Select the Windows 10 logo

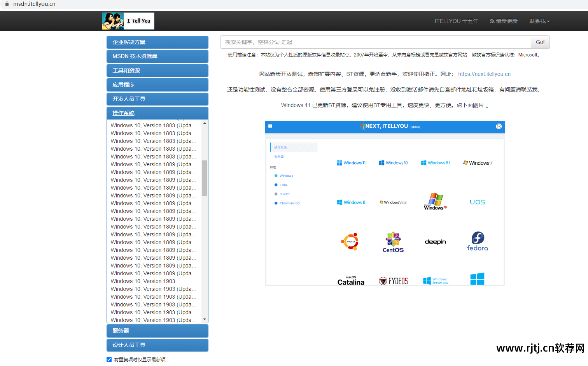393,163
